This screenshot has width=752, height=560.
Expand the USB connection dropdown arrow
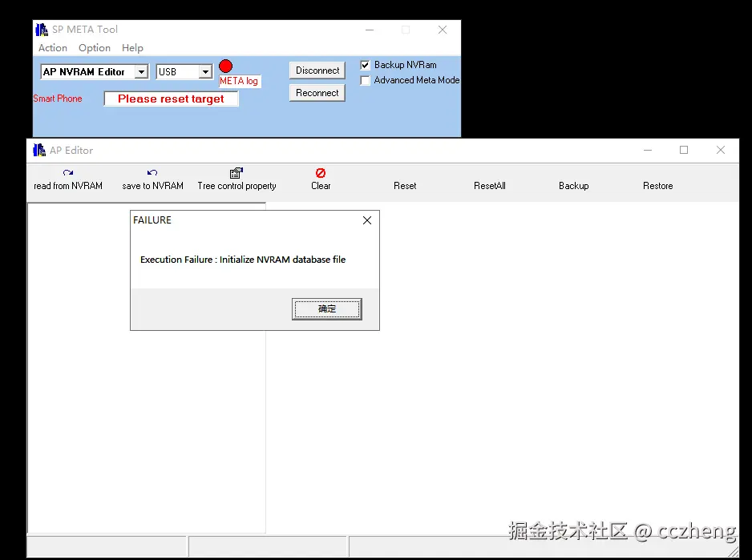pyautogui.click(x=205, y=72)
